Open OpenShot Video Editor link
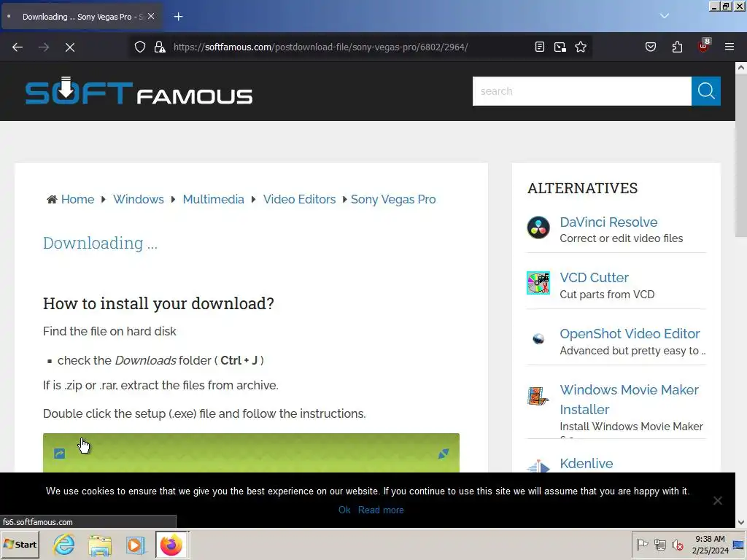This screenshot has width=747, height=560. [x=630, y=333]
